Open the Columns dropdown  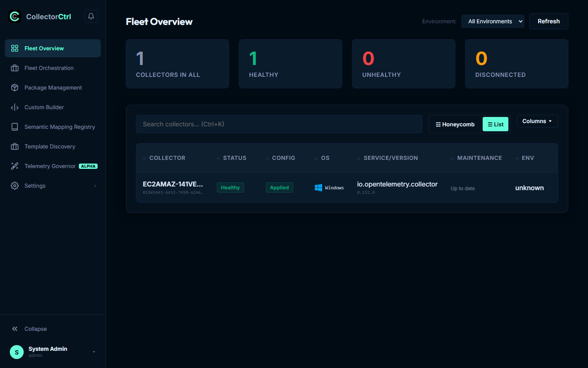pyautogui.click(x=537, y=121)
